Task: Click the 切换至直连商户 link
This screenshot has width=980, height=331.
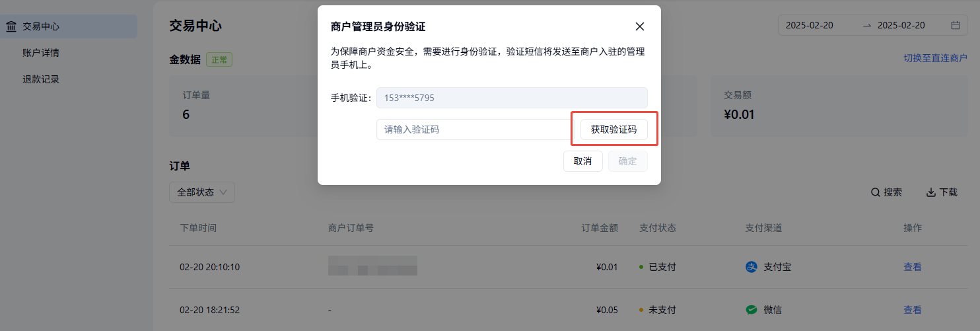Action: (935, 59)
